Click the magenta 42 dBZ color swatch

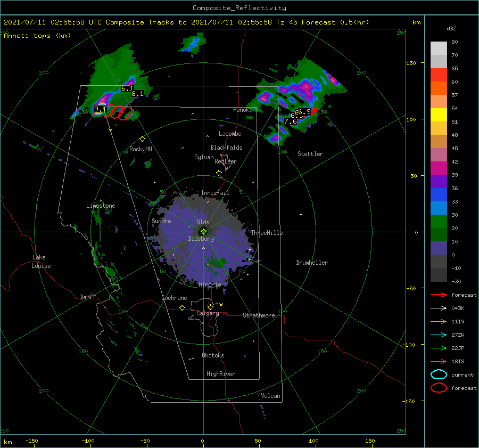point(439,168)
